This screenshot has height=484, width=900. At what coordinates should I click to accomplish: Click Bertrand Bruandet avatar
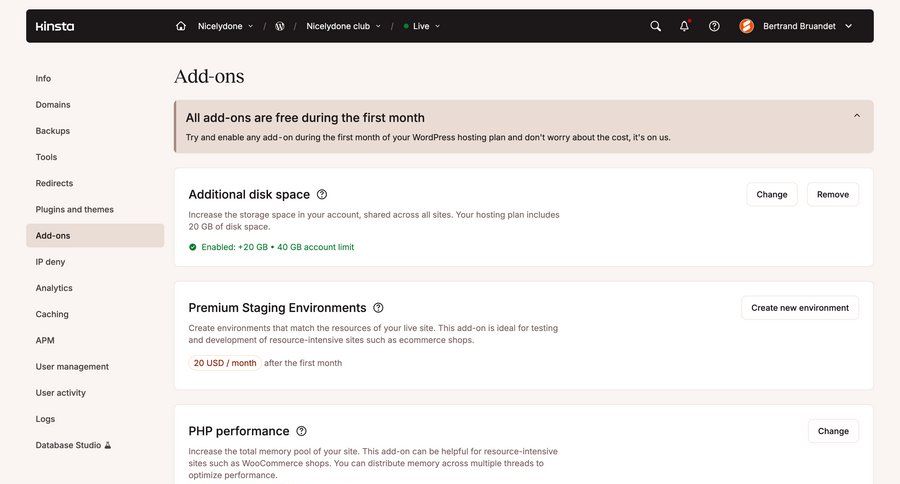click(746, 26)
